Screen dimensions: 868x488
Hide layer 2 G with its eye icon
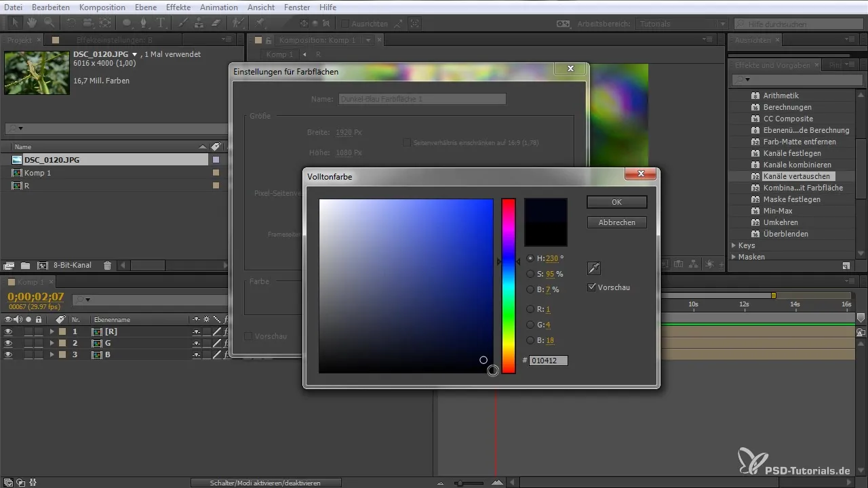(x=8, y=343)
